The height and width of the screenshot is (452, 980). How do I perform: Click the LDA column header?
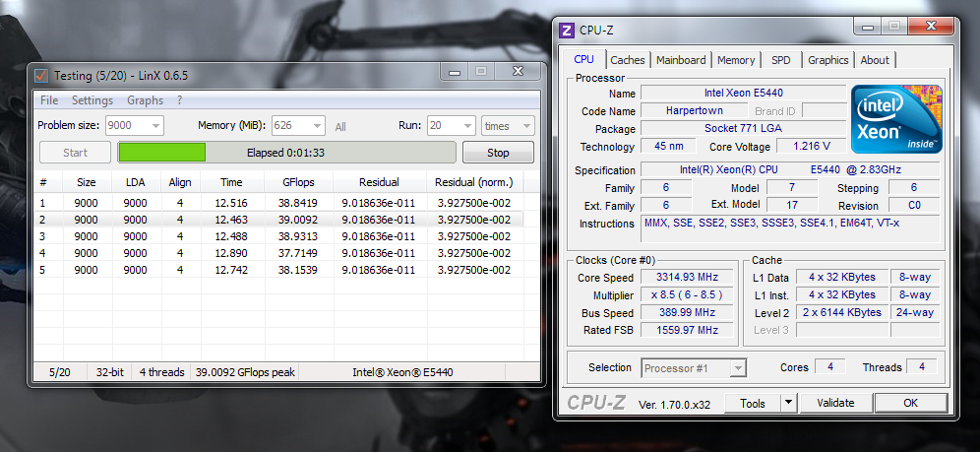135,182
